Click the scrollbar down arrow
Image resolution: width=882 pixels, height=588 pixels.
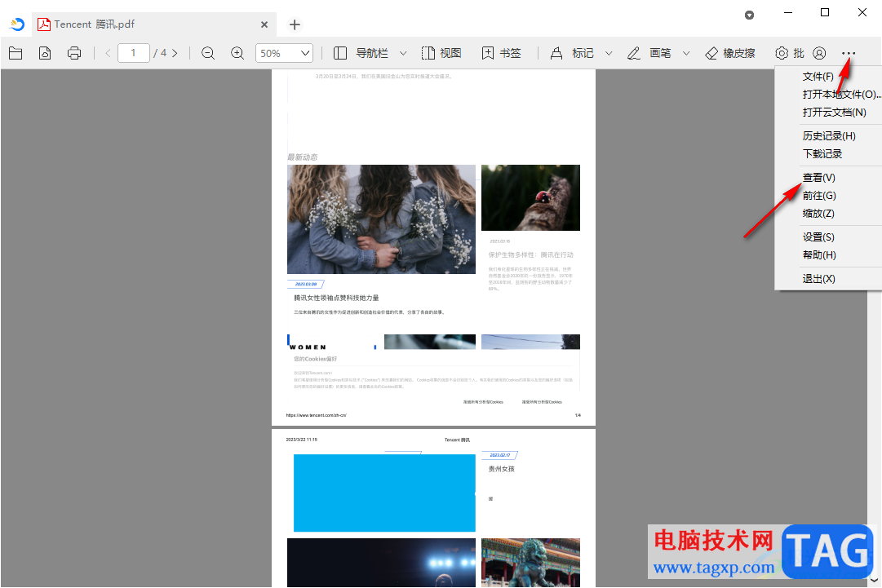(x=874, y=580)
